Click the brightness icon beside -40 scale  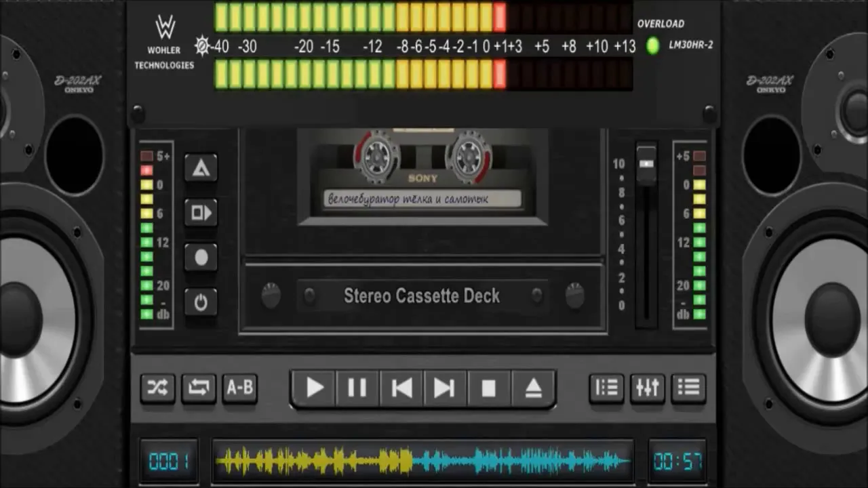coord(202,46)
